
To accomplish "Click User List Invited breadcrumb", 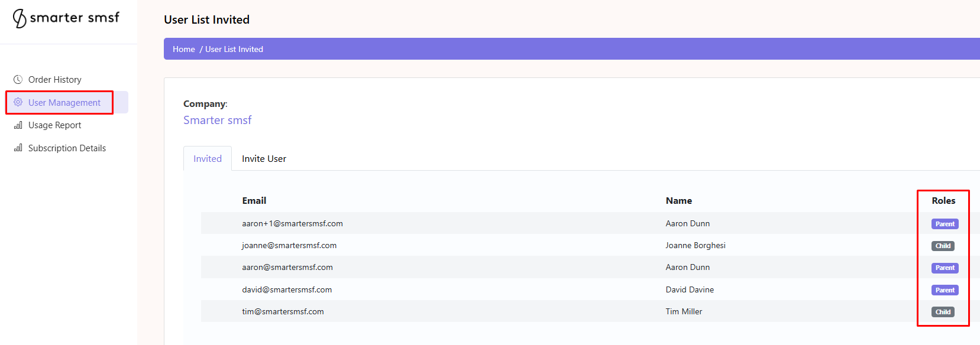I will click(x=234, y=49).
